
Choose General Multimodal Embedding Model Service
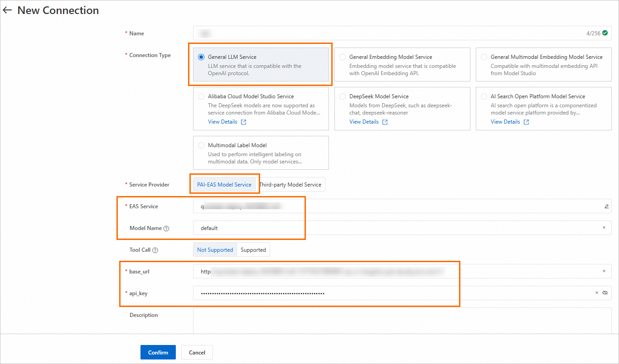(484, 57)
